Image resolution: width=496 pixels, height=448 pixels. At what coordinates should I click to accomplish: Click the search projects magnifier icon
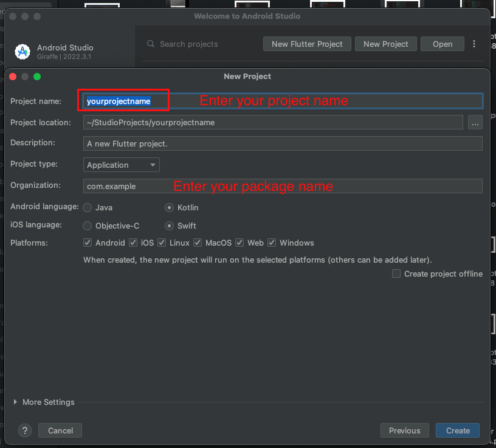pos(151,44)
